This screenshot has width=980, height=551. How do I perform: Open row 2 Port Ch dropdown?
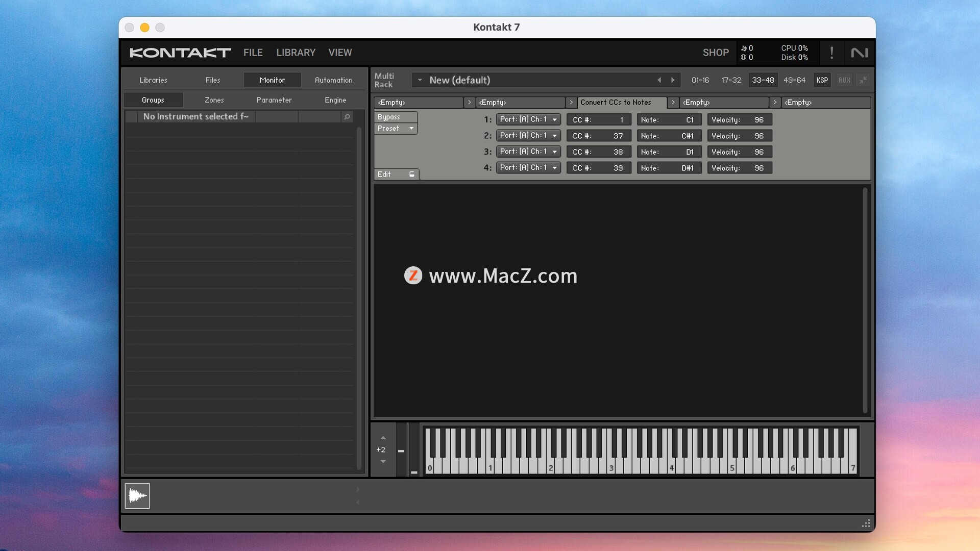[528, 136]
